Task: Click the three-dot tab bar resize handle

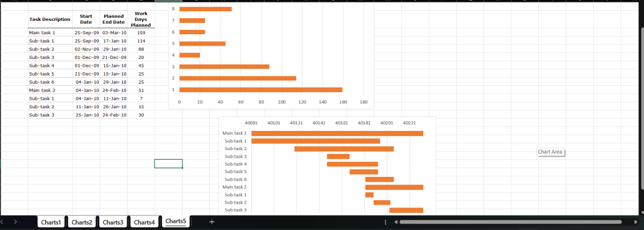Action: (386, 222)
